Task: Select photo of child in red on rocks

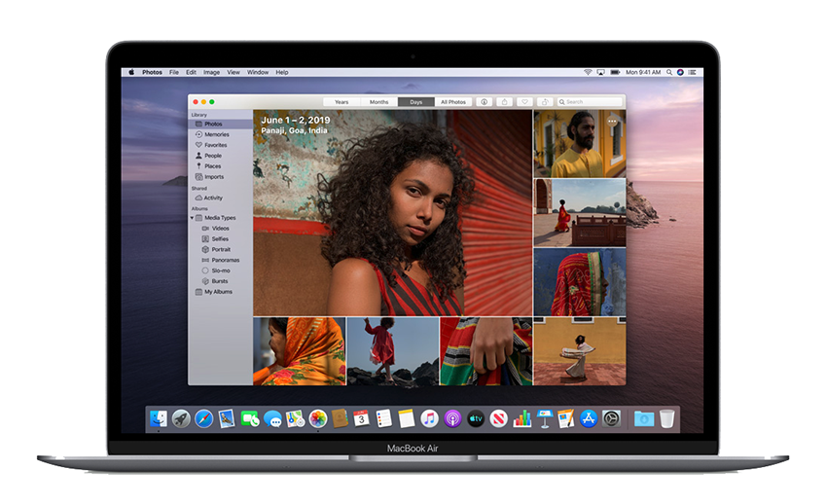Action: click(393, 351)
